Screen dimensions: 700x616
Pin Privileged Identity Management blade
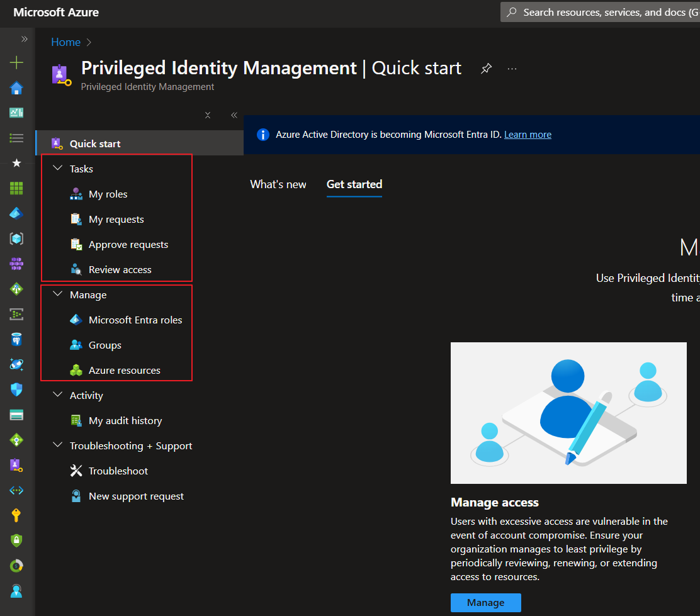click(x=486, y=69)
